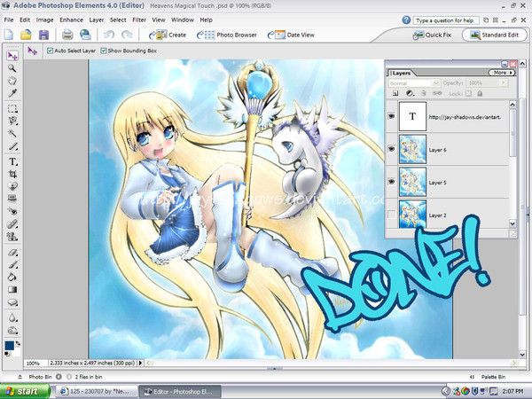The width and height of the screenshot is (532, 399).
Task: Click the link layers icon
Action: pyautogui.click(x=437, y=93)
